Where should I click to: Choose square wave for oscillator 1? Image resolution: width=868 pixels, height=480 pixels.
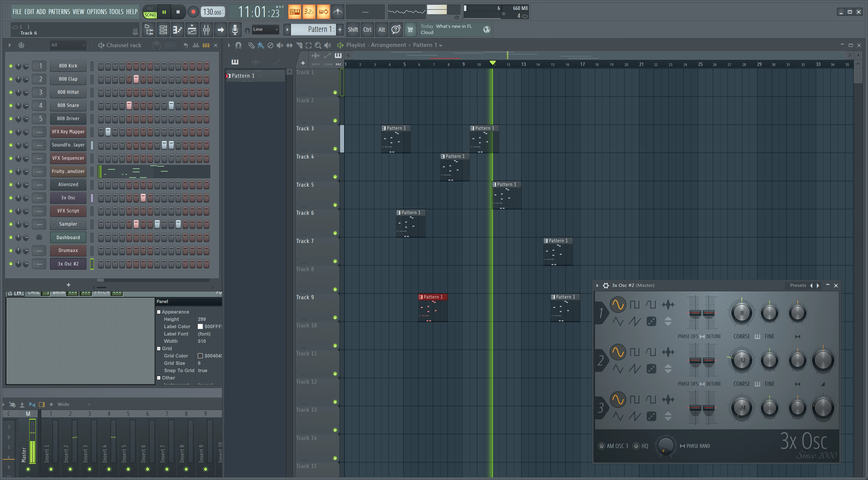pyautogui.click(x=635, y=305)
